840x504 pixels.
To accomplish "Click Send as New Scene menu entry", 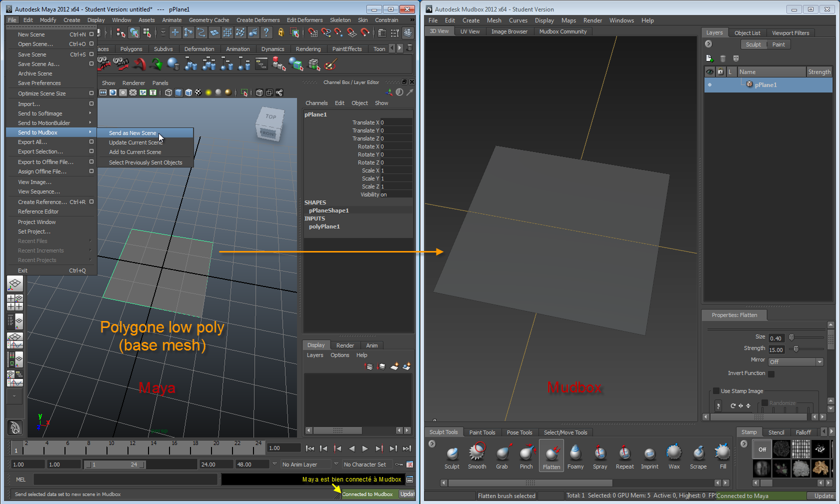I will pos(132,133).
